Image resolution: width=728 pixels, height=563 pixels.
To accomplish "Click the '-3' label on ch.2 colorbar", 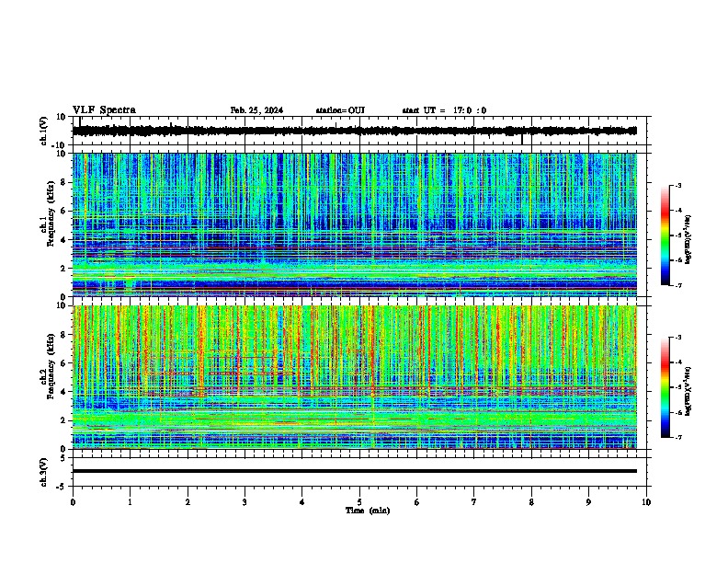I will tap(677, 338).
